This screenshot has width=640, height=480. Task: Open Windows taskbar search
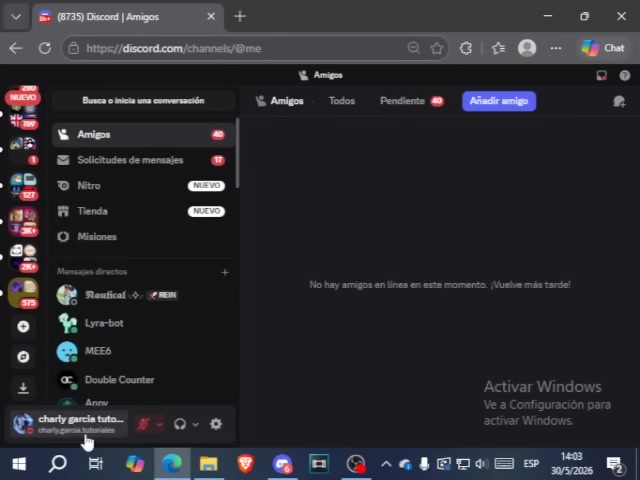tap(58, 464)
